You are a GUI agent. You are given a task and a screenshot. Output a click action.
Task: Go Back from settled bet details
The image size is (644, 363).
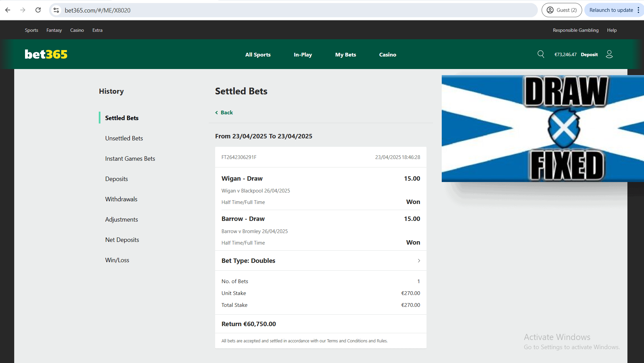point(224,112)
